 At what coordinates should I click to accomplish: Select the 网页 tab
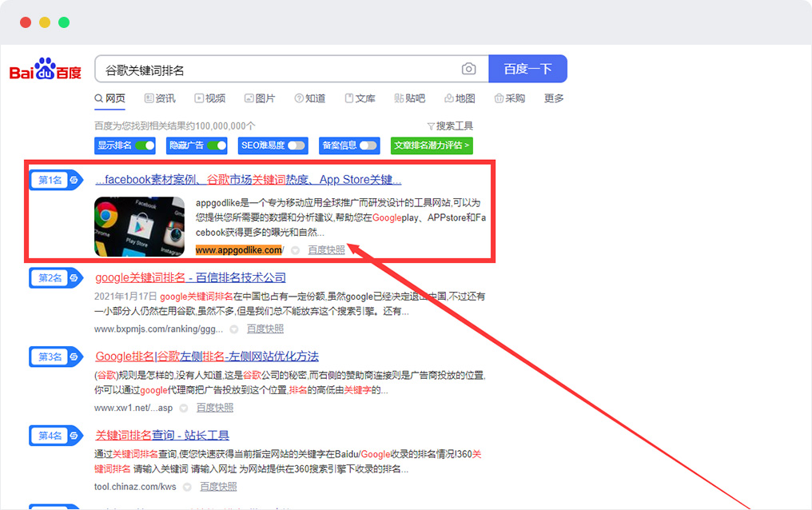109,98
